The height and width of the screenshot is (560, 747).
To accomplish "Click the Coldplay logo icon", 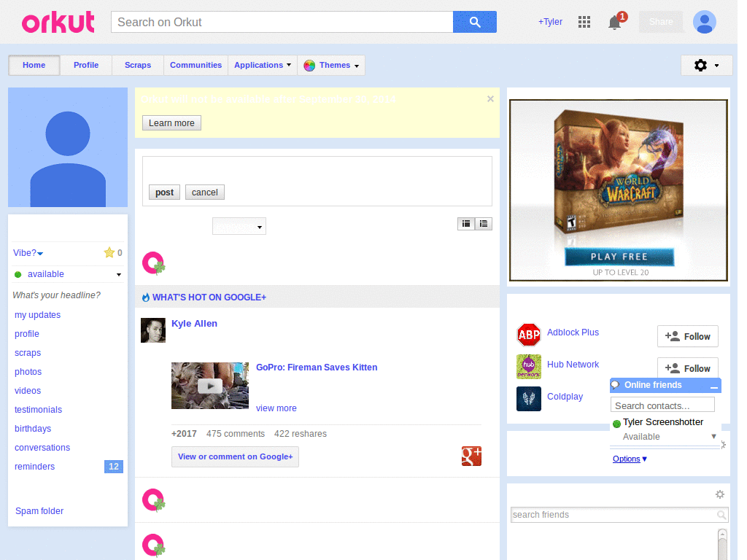I will (x=529, y=399).
